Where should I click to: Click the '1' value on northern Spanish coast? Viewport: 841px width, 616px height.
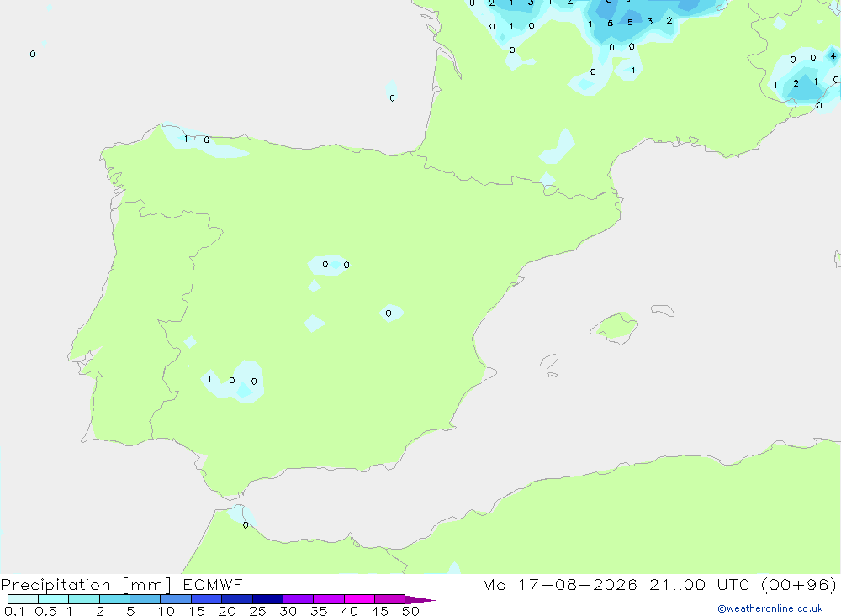pos(186,140)
